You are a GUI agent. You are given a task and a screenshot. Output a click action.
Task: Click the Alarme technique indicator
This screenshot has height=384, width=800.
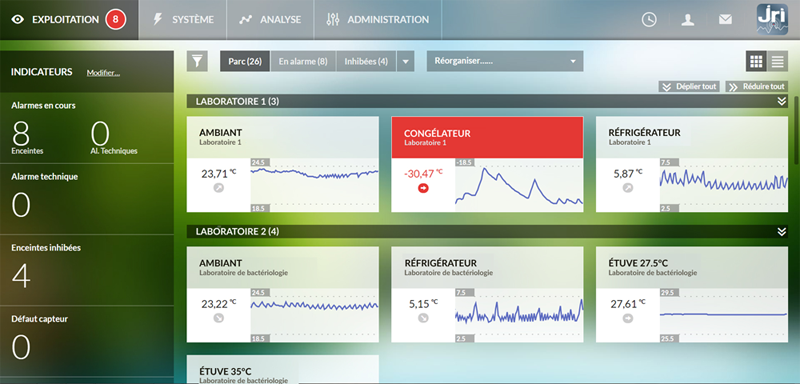click(87, 199)
